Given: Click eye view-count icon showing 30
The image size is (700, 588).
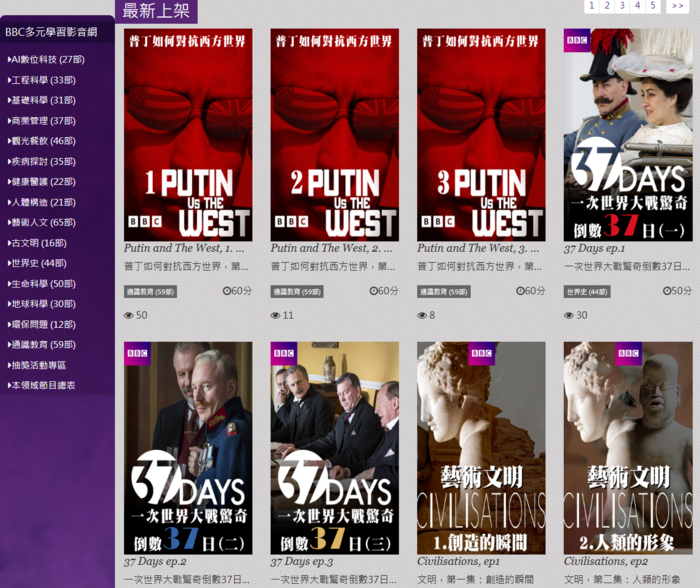Looking at the screenshot, I should pos(569,315).
